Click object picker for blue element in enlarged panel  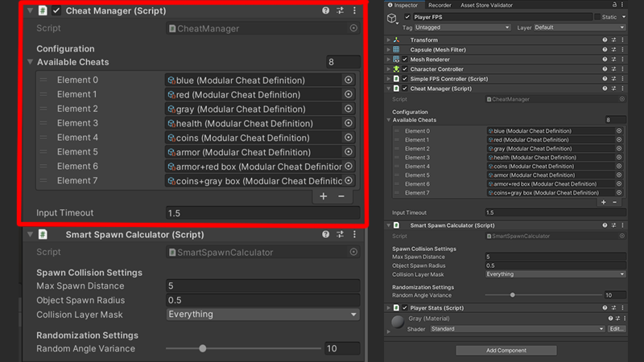coord(349,80)
